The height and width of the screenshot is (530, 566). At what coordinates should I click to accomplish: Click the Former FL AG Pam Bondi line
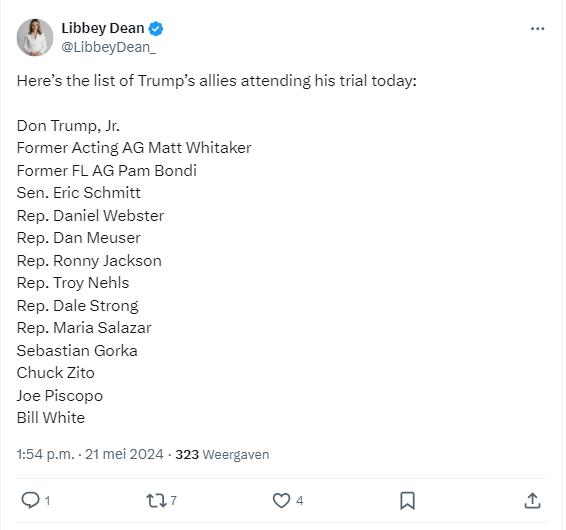(106, 171)
